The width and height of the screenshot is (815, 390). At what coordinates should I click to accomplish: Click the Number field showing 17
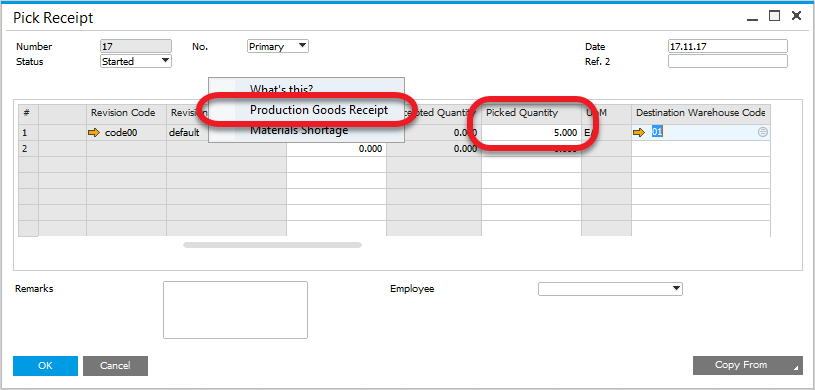click(x=136, y=46)
